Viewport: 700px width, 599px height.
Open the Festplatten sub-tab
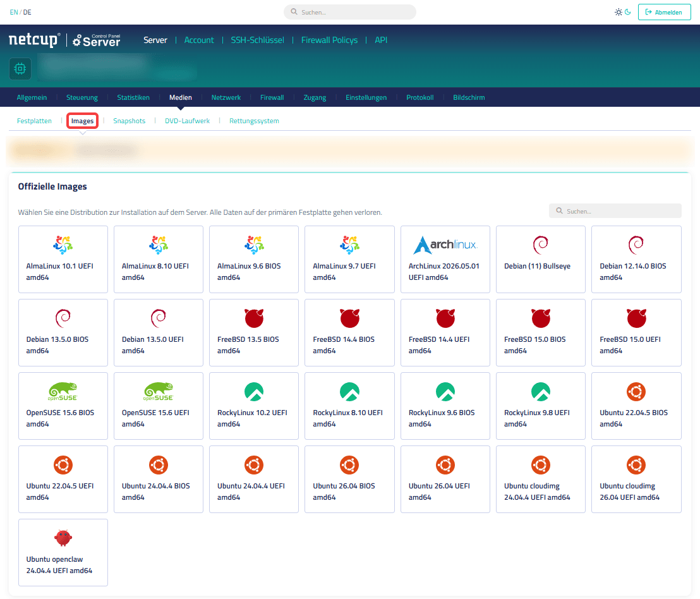pos(34,121)
